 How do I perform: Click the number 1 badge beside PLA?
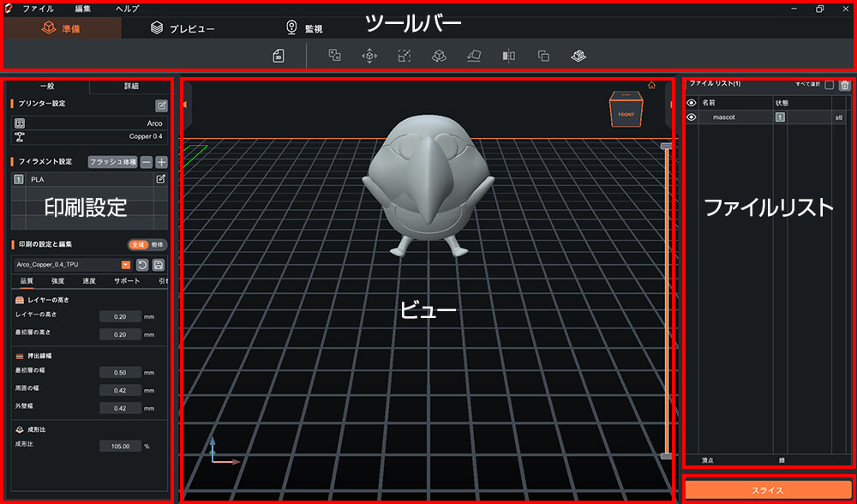tap(19, 179)
